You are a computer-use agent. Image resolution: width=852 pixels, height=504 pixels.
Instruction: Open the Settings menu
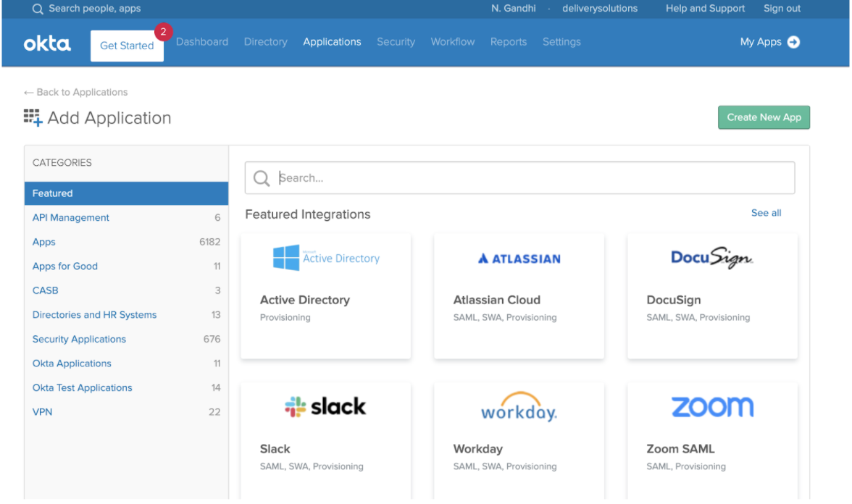point(562,42)
